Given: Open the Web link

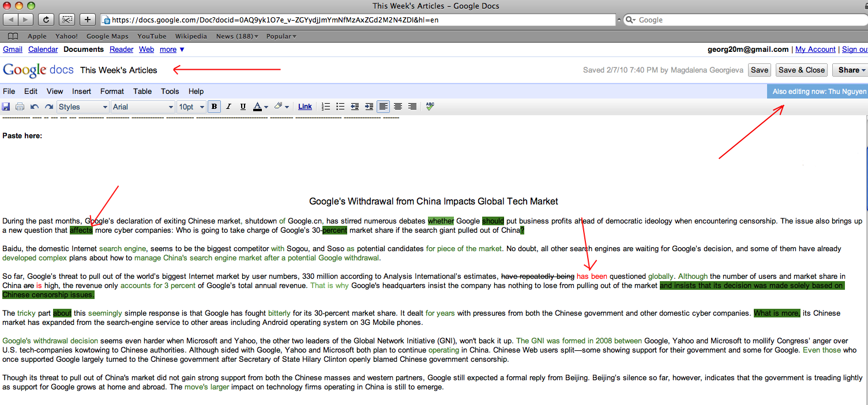Looking at the screenshot, I should click(x=146, y=50).
